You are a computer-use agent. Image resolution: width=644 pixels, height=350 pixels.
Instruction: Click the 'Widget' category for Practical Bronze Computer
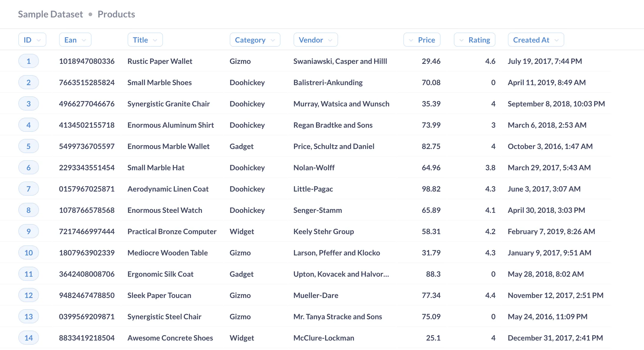coord(242,231)
